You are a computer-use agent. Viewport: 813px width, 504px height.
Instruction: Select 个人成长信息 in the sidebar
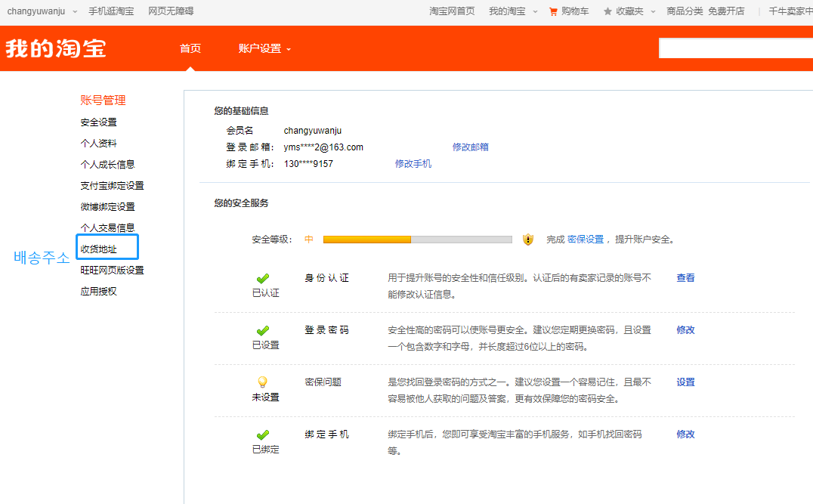107,165
